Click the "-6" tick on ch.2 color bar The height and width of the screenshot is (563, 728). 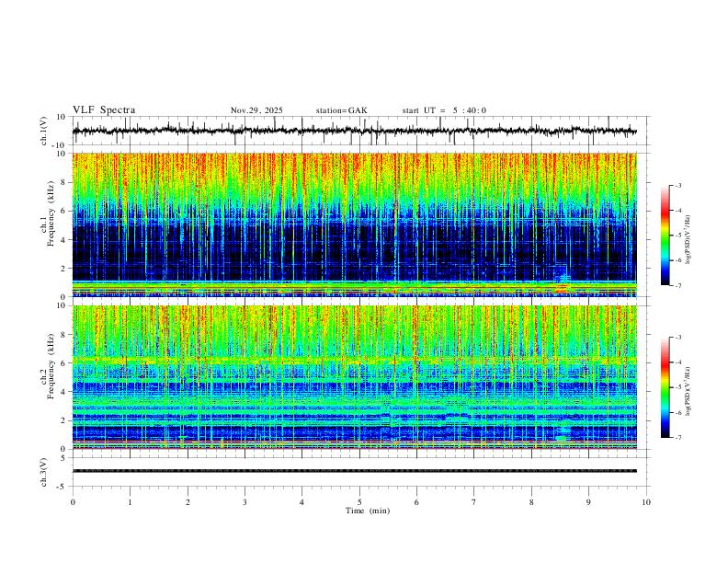(x=678, y=412)
